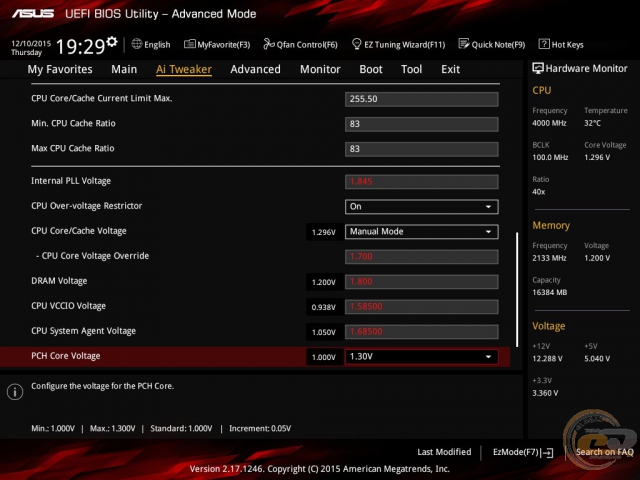The height and width of the screenshot is (480, 640).
Task: Click the Quick Note notepad icon
Action: (x=464, y=44)
